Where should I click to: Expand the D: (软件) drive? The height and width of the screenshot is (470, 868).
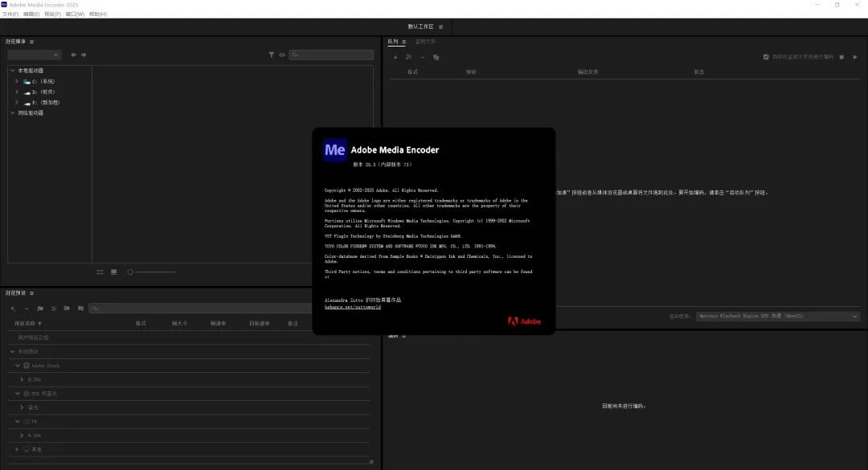[x=17, y=92]
